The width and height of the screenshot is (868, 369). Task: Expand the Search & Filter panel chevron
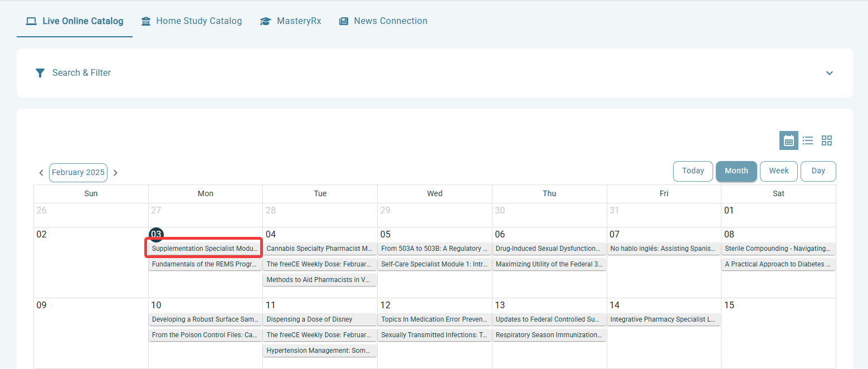click(x=829, y=73)
